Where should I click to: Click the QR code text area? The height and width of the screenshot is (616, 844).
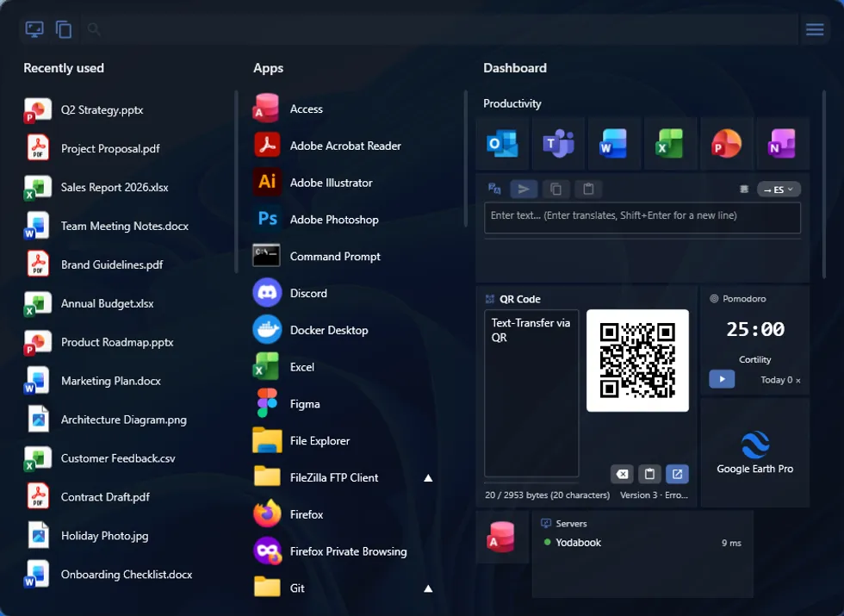[531, 393]
